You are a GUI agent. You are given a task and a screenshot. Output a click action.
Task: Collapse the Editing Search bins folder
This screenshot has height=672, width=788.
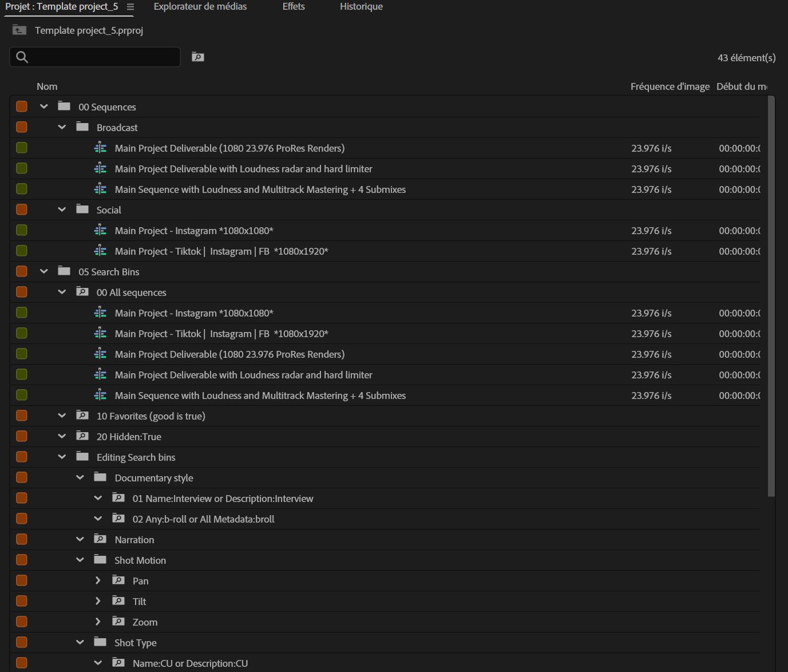[62, 457]
